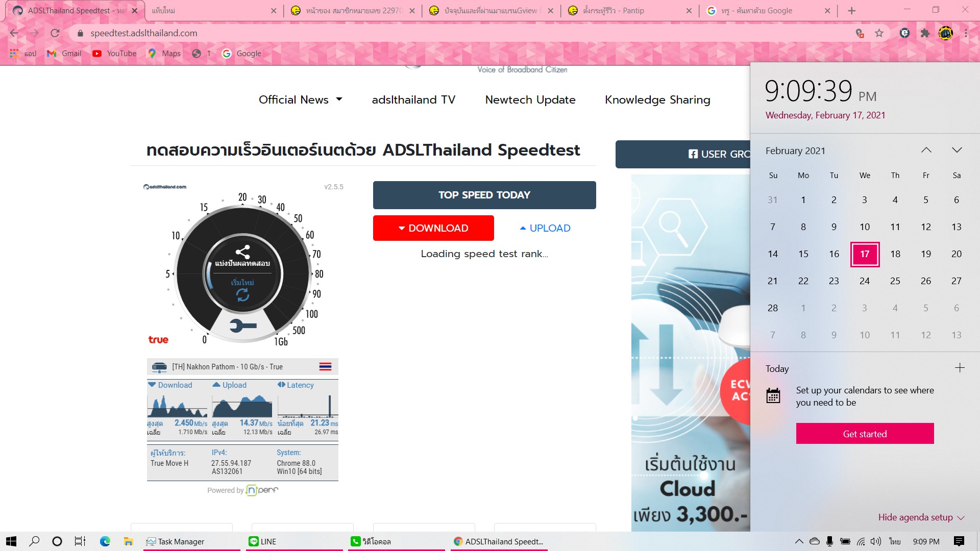Go back with the browser back arrow

point(14,33)
